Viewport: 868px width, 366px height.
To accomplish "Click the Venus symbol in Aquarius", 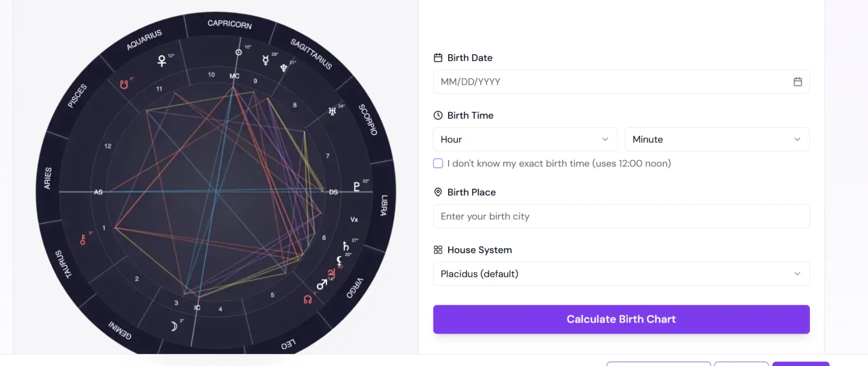I will coord(162,61).
